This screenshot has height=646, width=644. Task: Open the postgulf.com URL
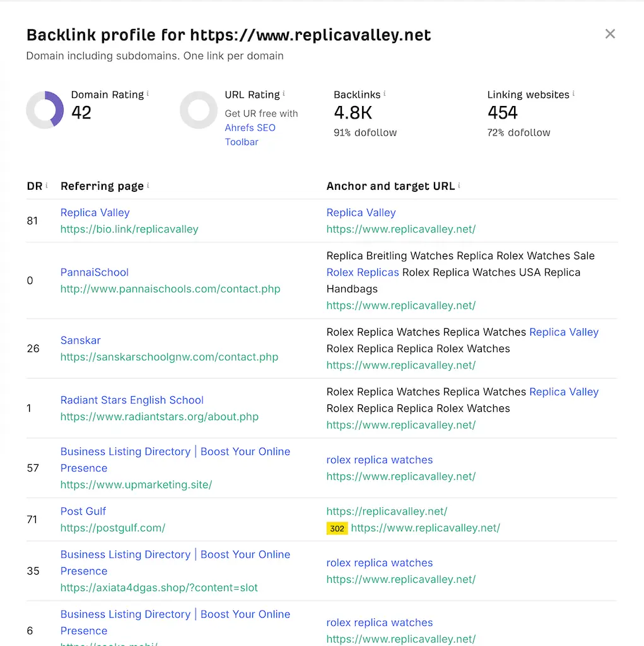coord(113,528)
